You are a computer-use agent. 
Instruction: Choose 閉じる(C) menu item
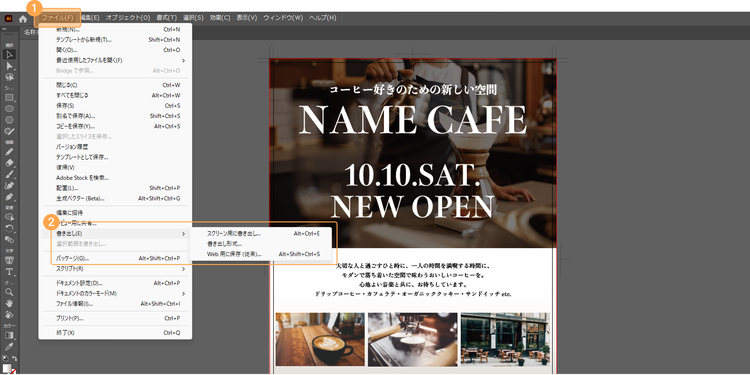pos(115,85)
